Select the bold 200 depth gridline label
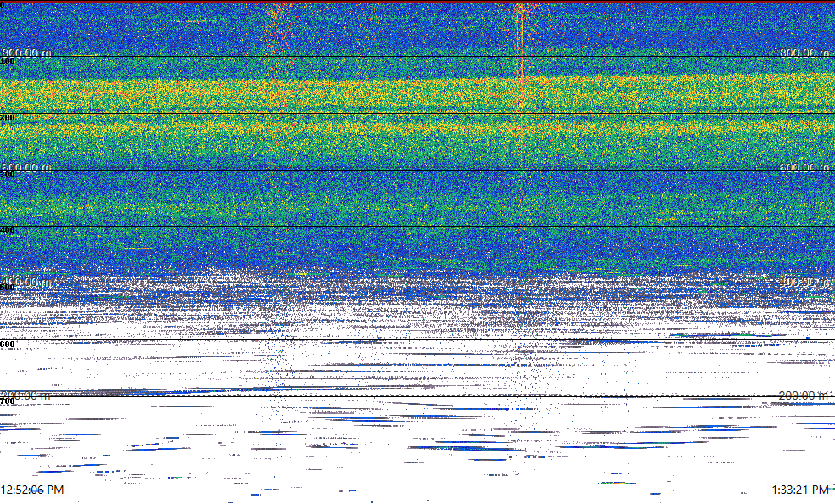835x504 pixels. (8, 118)
